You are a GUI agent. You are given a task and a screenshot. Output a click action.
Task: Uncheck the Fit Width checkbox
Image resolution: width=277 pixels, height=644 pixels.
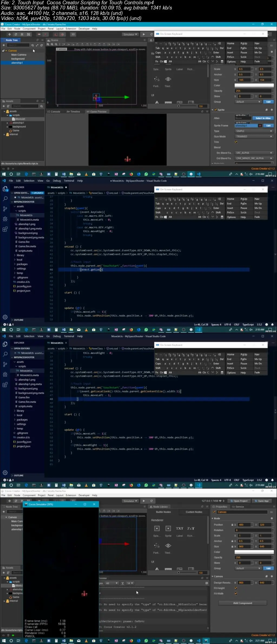coord(236,593)
